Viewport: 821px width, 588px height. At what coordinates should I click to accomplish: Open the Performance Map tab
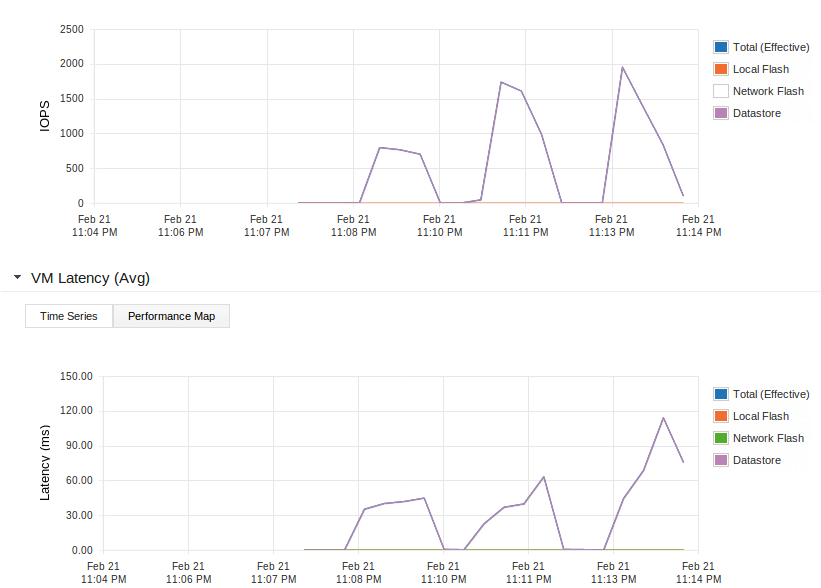point(171,316)
